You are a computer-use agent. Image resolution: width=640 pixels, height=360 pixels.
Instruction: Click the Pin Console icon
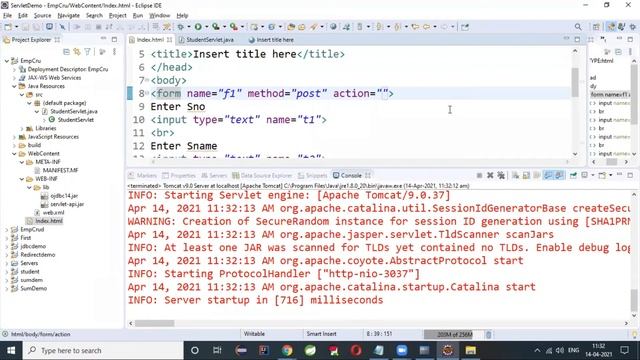click(573, 176)
